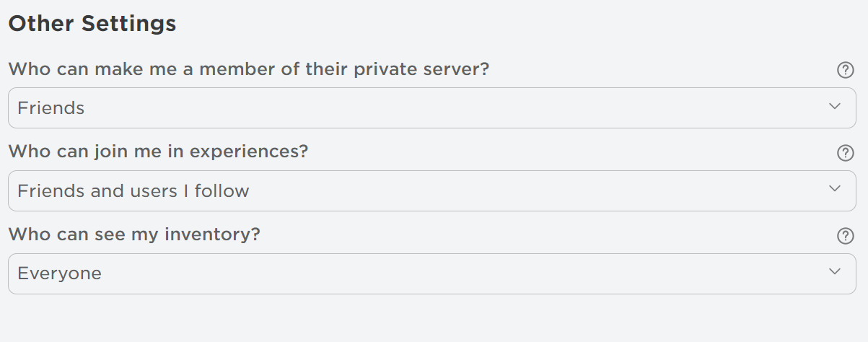Click blank middle area of the Friends dropdown
The width and height of the screenshot is (868, 342).
coord(431,108)
